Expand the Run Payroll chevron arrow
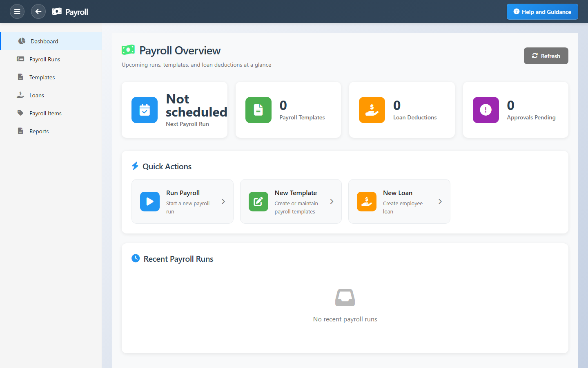Viewport: 588px width, 368px height. [x=223, y=202]
